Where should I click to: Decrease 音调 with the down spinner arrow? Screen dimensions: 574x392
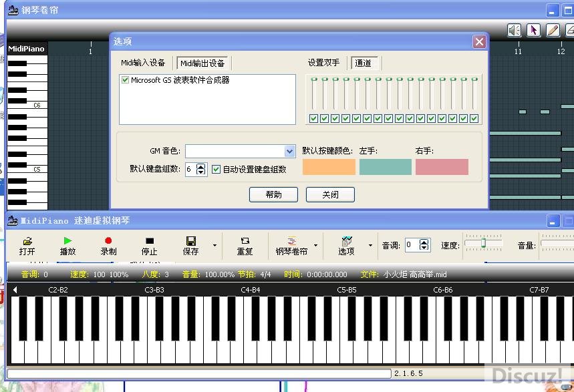424,248
